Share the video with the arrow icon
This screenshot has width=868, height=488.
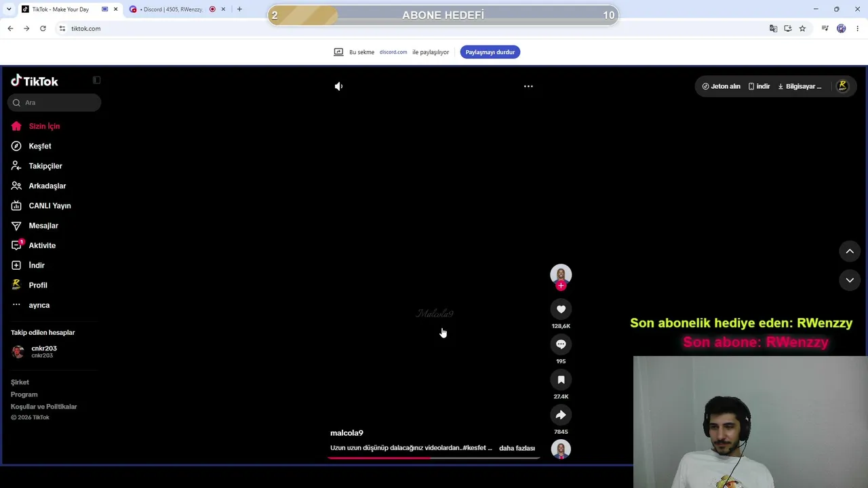[x=561, y=415]
